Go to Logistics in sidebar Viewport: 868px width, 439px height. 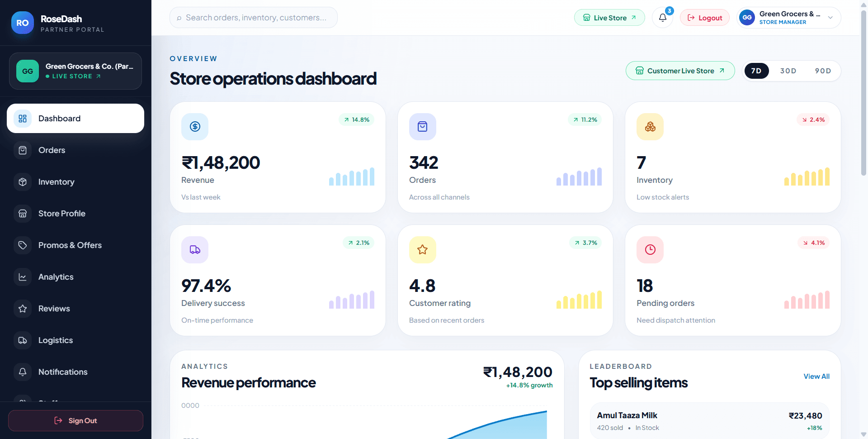coord(75,340)
